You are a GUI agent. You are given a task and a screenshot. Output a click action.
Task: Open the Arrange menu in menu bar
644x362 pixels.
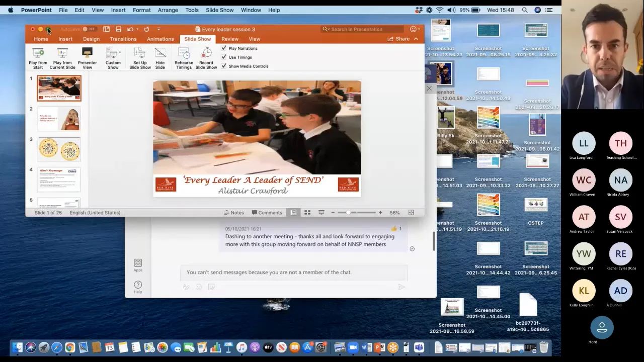coord(168,10)
